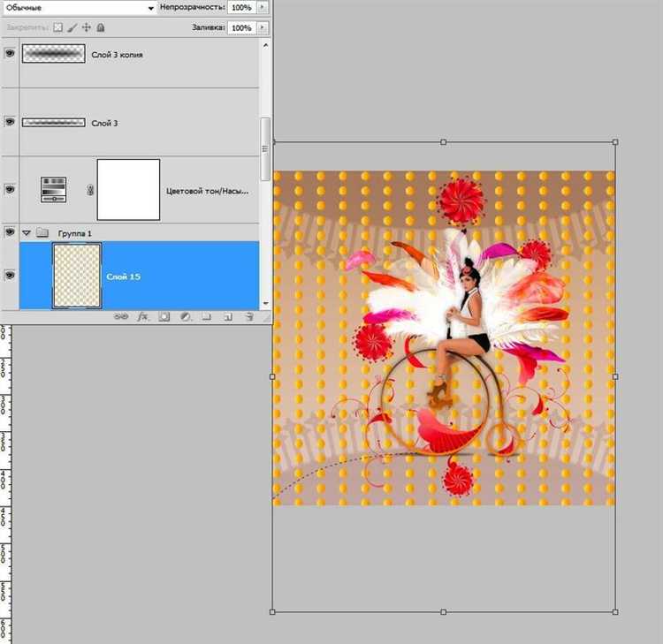Click mask link chain of Hue/Saturation layer
Viewport: 663px width, 644px height.
(x=89, y=190)
